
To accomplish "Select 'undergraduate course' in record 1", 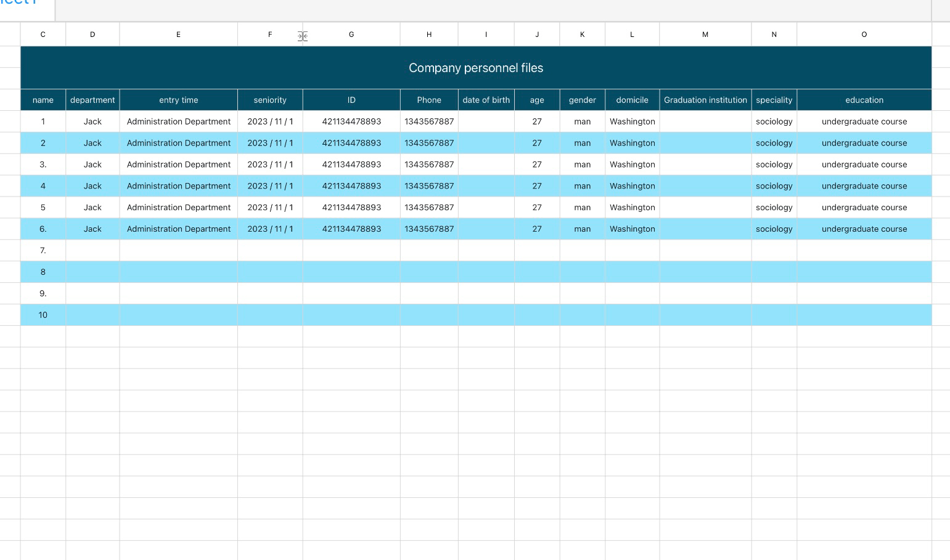I will click(864, 121).
